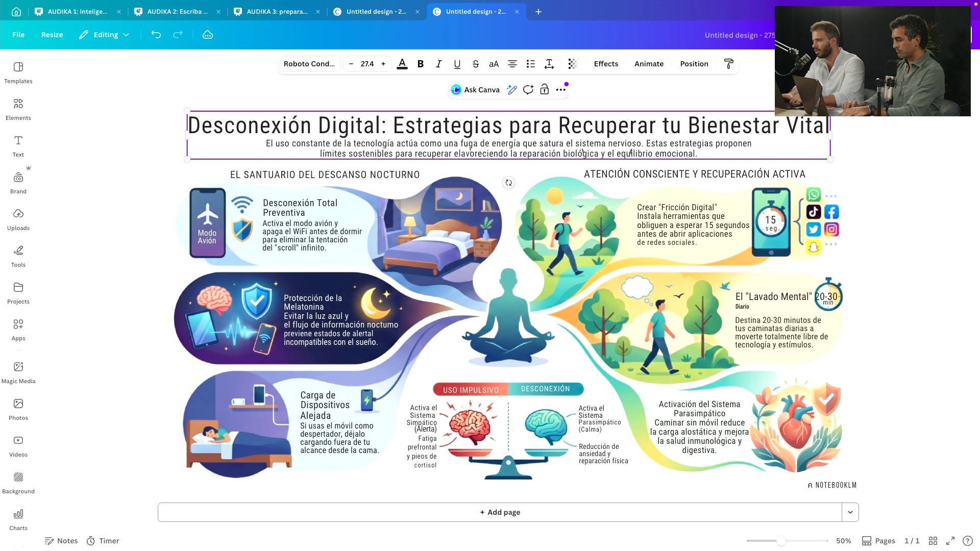Image resolution: width=980 pixels, height=551 pixels.
Task: Open the Resize menu
Action: point(52,35)
